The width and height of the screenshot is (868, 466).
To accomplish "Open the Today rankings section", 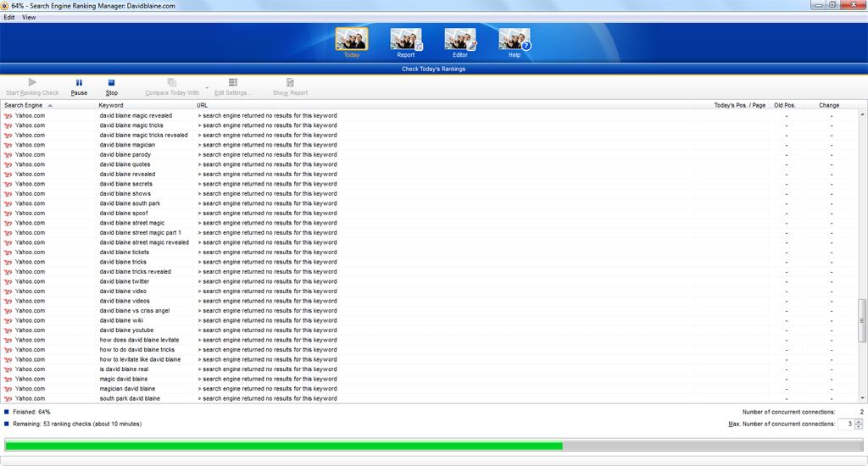I will pyautogui.click(x=352, y=42).
